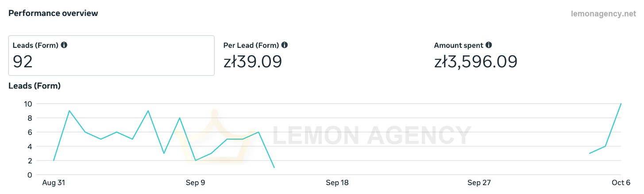644x194 pixels.
Task: Click the info icon beside Amount spent
Action: pos(489,45)
